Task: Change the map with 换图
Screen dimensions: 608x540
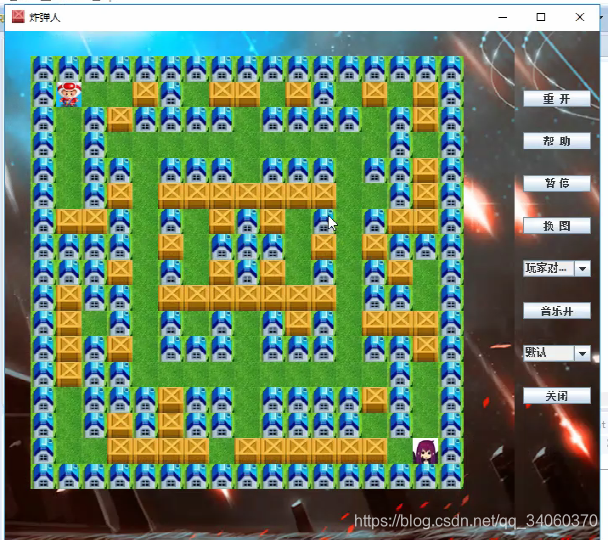Action: point(557,226)
